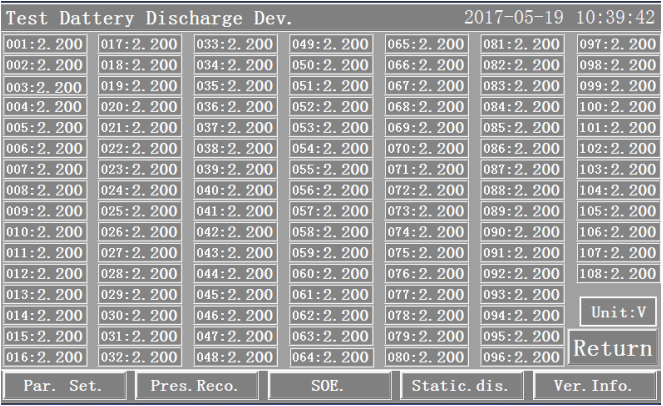This screenshot has height=406, width=663.
Task: Select the Static. dis. tab
Action: tap(461, 385)
